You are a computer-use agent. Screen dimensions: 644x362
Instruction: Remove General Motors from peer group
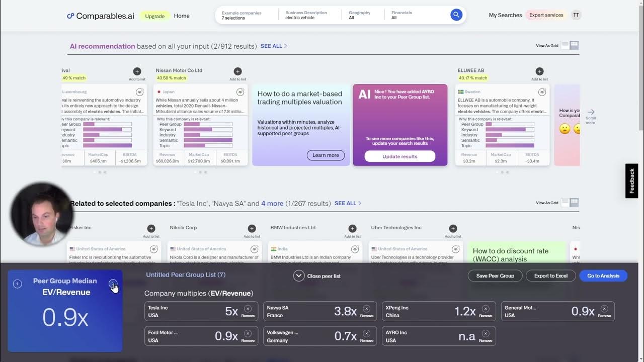(604, 309)
